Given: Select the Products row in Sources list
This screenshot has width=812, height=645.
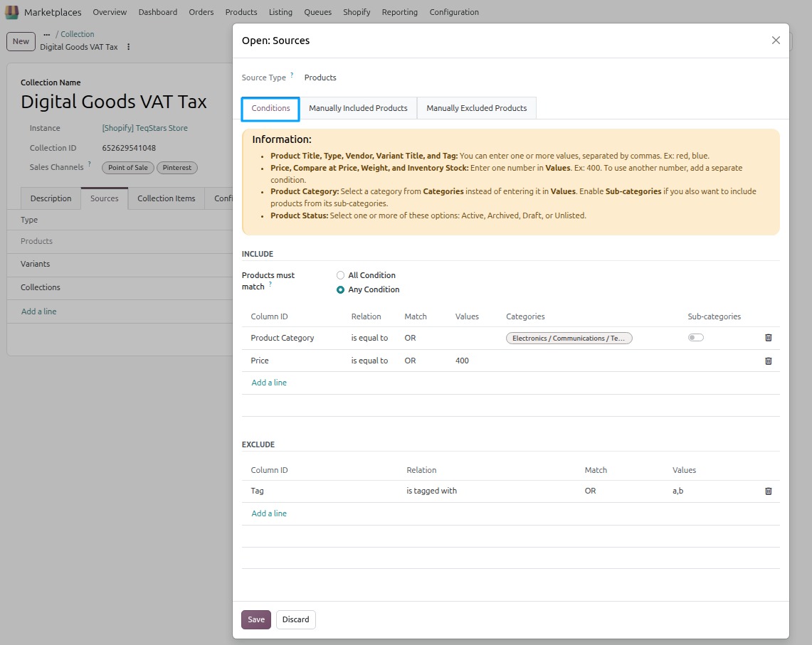Looking at the screenshot, I should click(120, 241).
